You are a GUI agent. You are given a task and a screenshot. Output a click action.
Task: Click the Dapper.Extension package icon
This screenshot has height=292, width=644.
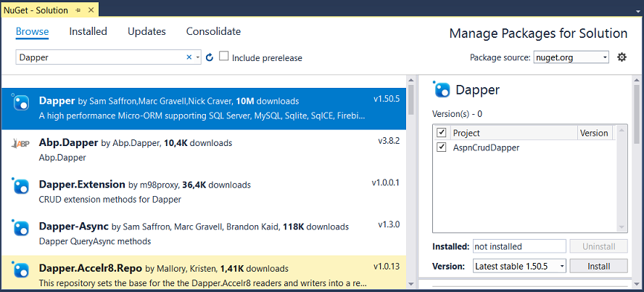(20, 186)
